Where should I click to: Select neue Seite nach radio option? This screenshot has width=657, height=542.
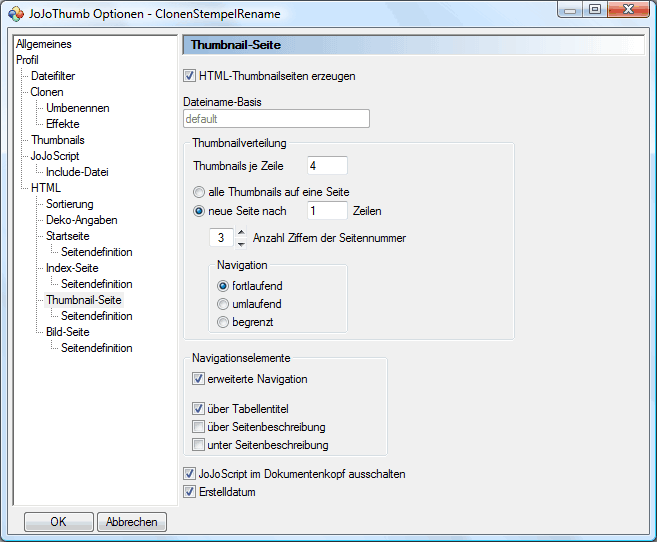[199, 211]
